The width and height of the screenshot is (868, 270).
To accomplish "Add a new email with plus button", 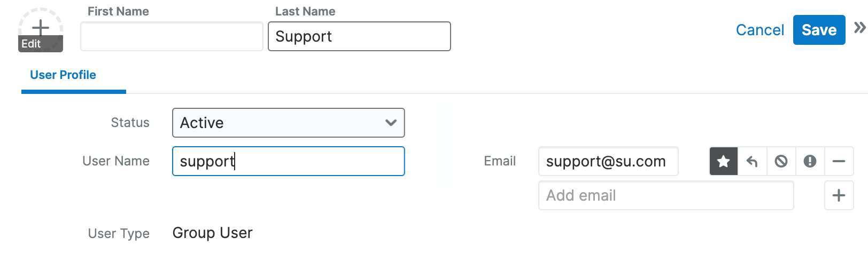I will pos(839,195).
